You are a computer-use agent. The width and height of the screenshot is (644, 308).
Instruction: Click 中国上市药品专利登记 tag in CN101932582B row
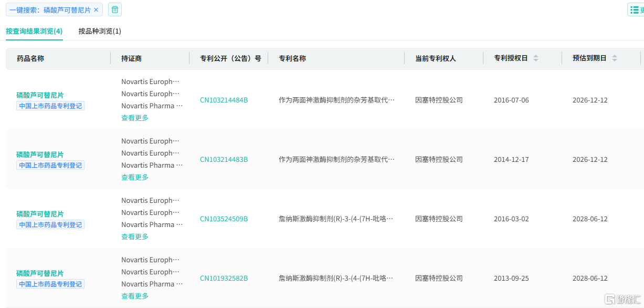(50, 284)
